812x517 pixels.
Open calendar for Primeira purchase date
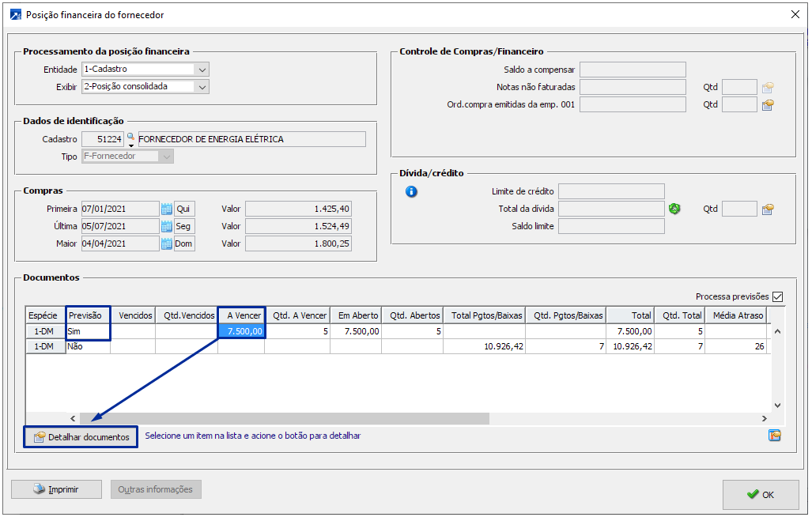(166, 209)
